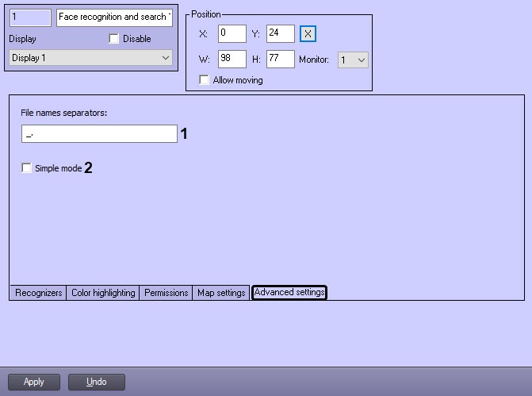The image size is (532, 396).
Task: Open the Color highlighting tab
Action: (103, 293)
